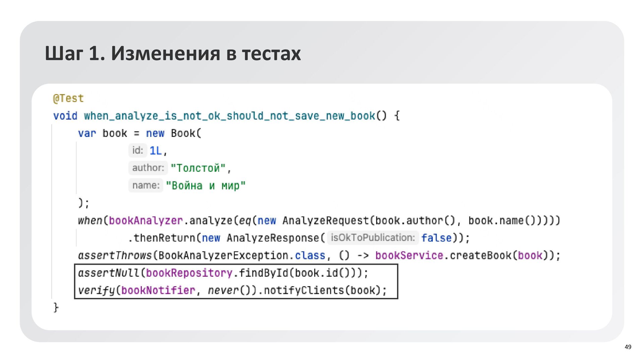This screenshot has width=644, height=363.
Task: Click the string "Война и мир"
Action: (x=206, y=186)
